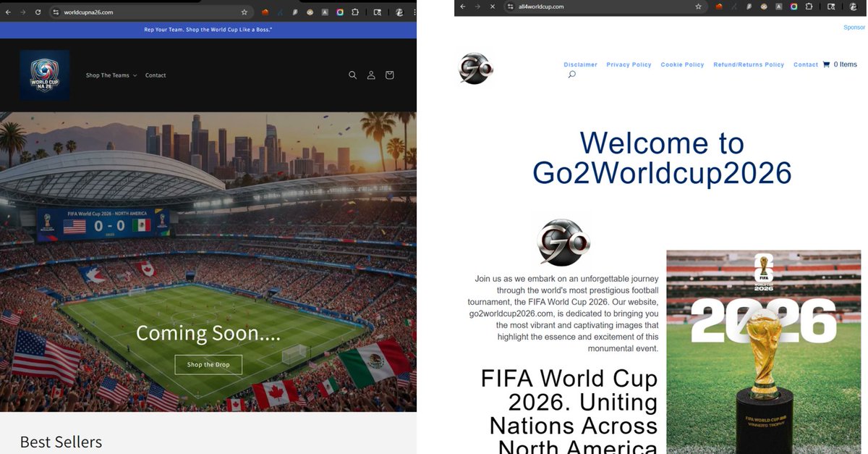868x454 pixels.
Task: Open the Chrome three-dot menu in left browser
Action: point(414,12)
